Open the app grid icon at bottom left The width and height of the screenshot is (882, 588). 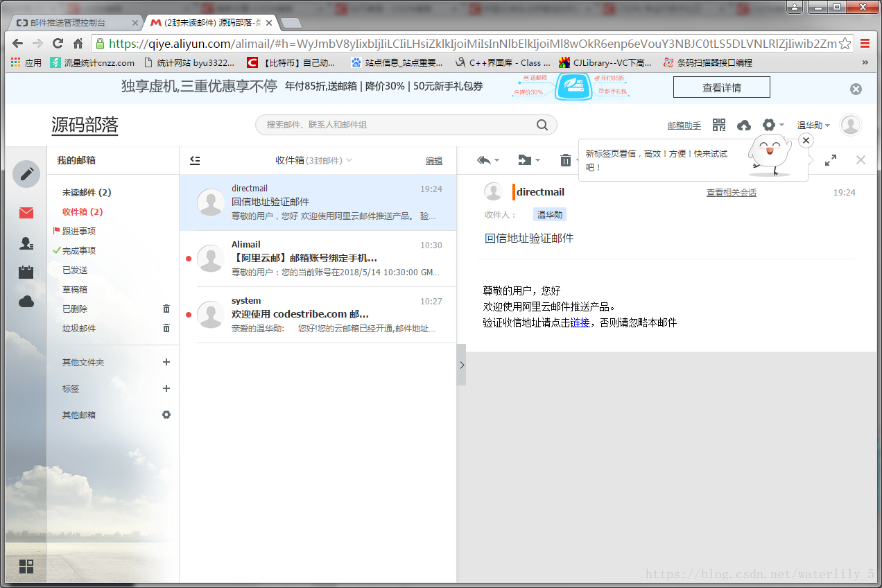tap(26, 567)
